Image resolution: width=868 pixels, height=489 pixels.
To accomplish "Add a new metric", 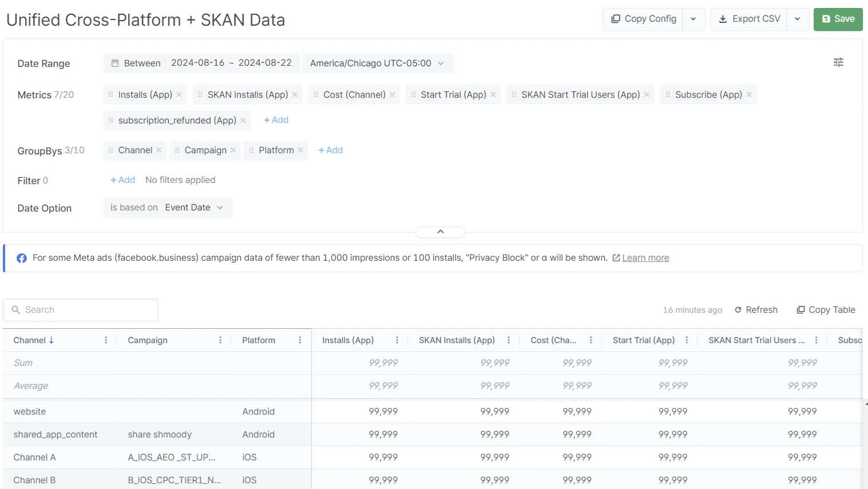I will [x=276, y=120].
